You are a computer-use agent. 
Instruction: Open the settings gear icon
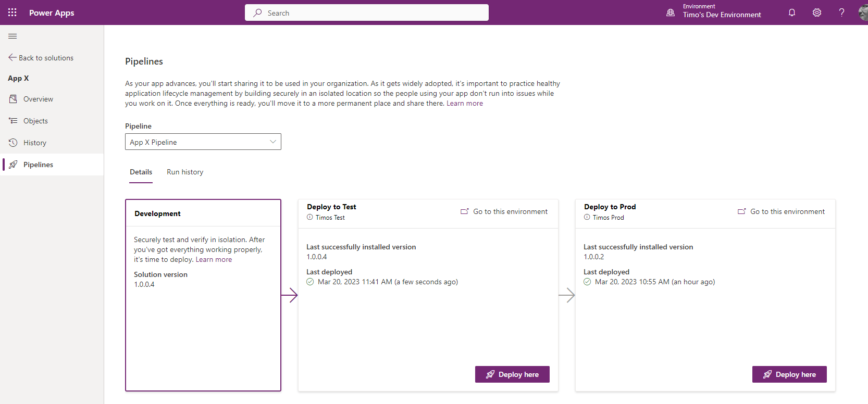tap(817, 12)
